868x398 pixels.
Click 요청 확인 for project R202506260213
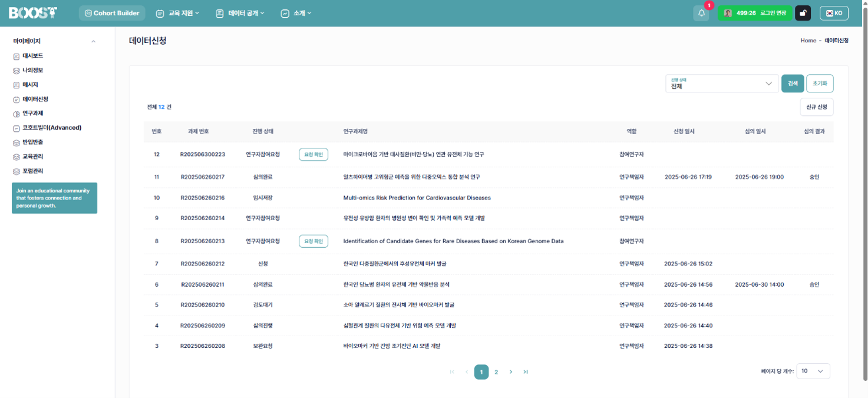click(313, 241)
